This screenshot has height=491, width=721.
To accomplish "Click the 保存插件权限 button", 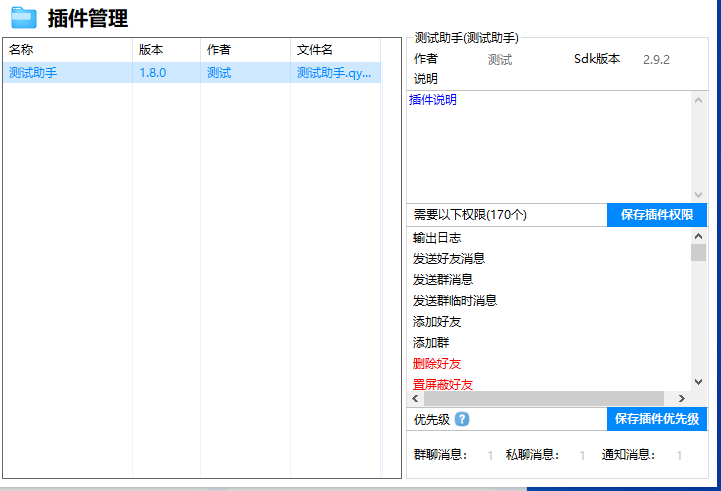I will [x=657, y=215].
